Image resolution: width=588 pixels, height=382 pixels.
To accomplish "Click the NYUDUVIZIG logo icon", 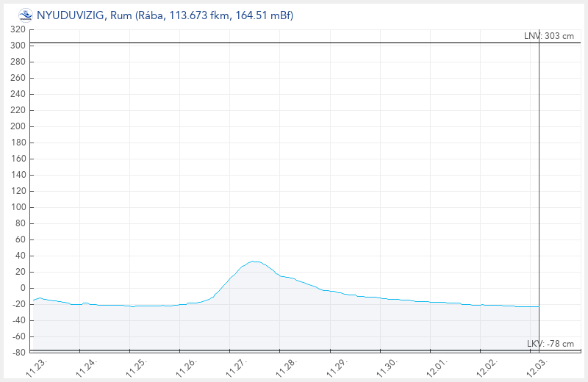I will [25, 15].
